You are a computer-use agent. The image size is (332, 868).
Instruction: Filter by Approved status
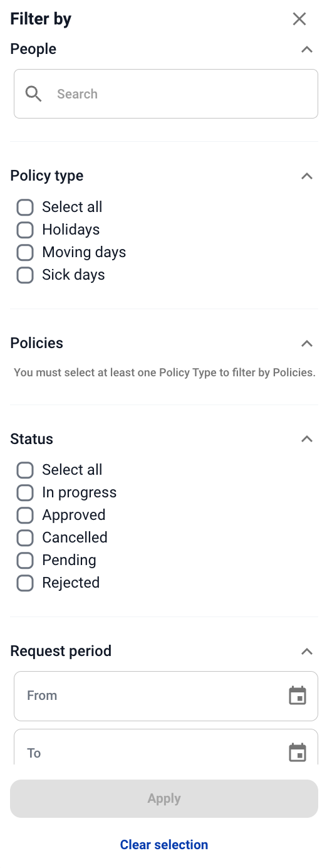[25, 515]
